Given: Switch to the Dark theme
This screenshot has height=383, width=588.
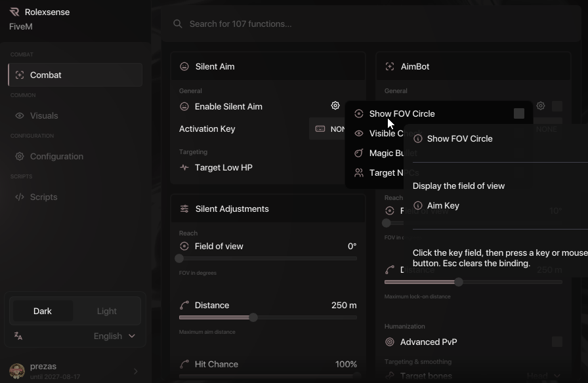Looking at the screenshot, I should [43, 311].
